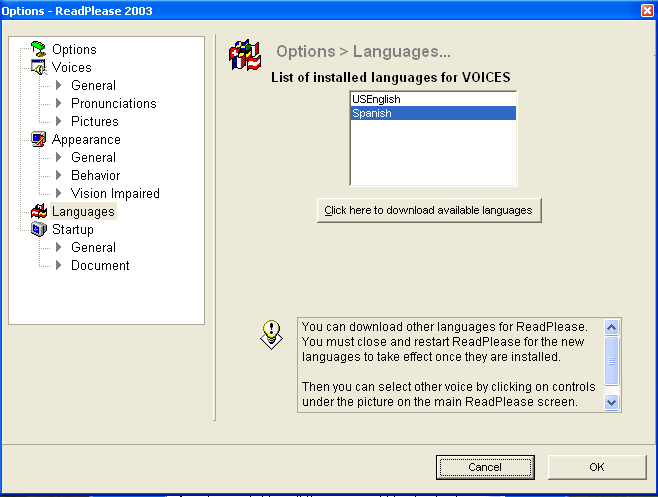Open Pictures settings page

95,121
